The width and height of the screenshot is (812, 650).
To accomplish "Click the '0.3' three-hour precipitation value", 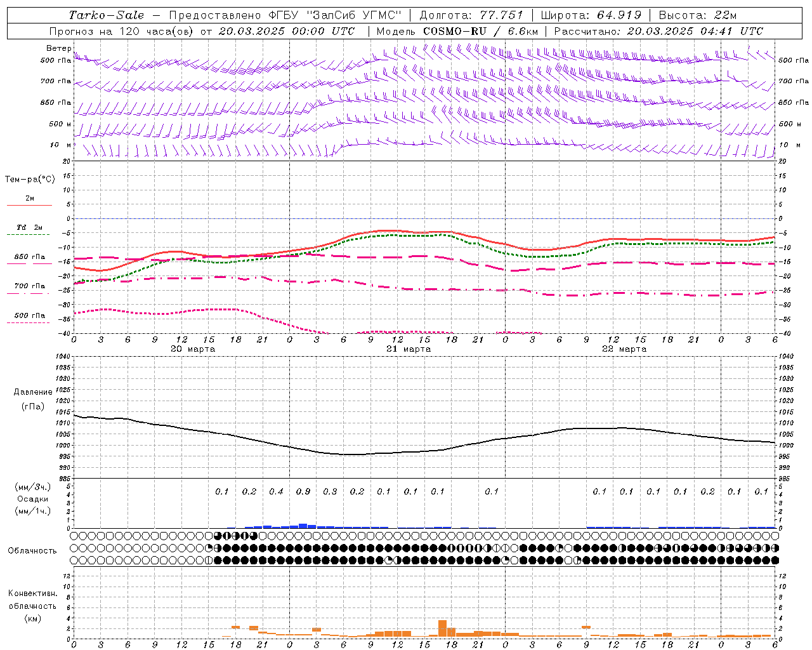I will [330, 492].
